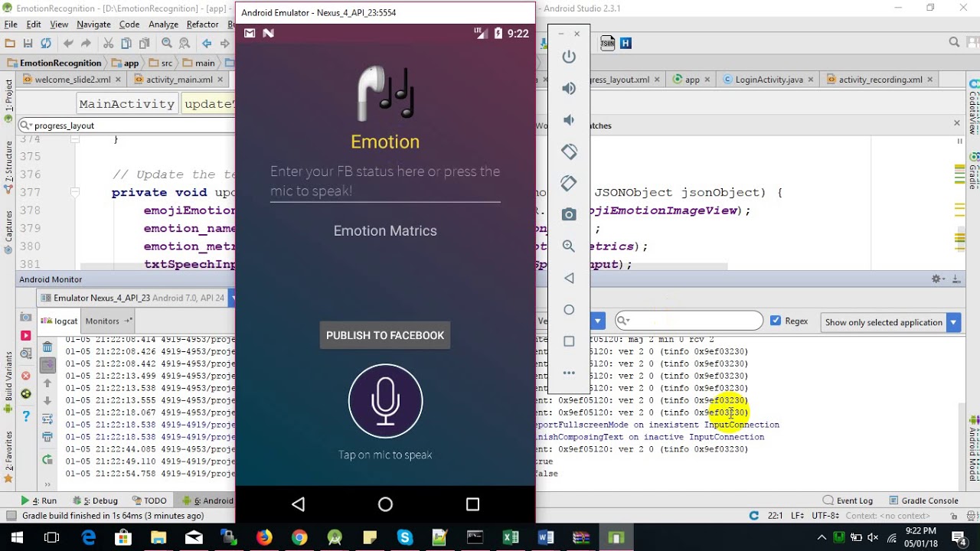Open search options arrow beside progress_layout
This screenshot has height=551, width=980.
(x=25, y=126)
